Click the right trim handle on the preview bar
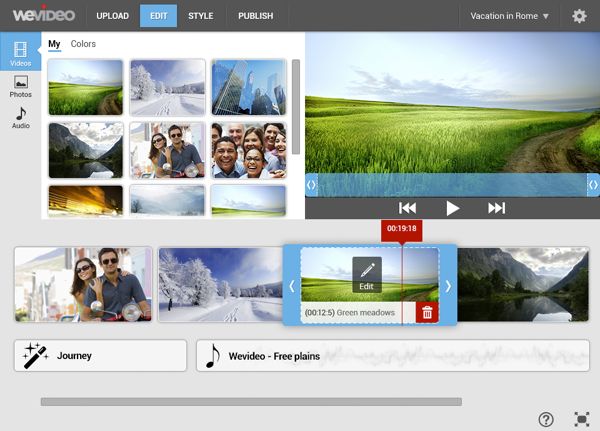This screenshot has height=431, width=600. (x=593, y=185)
